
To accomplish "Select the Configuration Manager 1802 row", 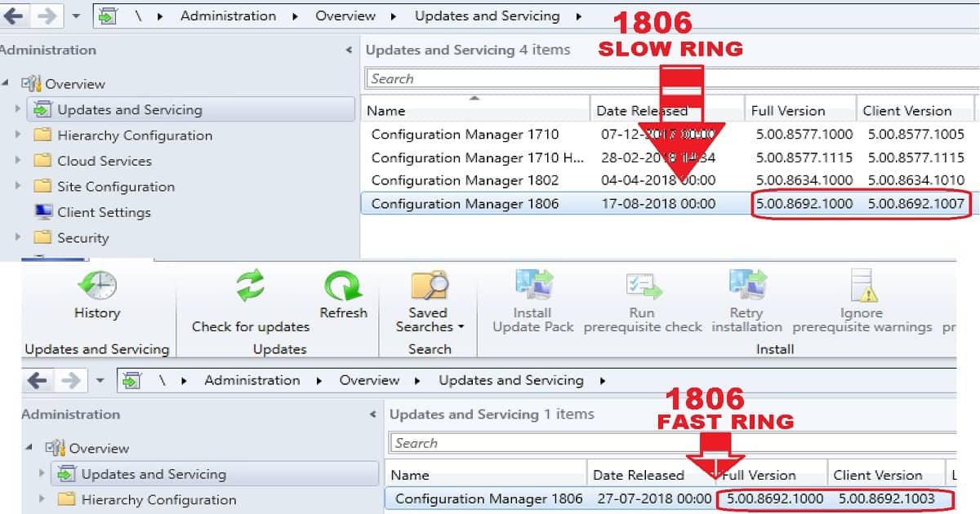I will tap(668, 180).
